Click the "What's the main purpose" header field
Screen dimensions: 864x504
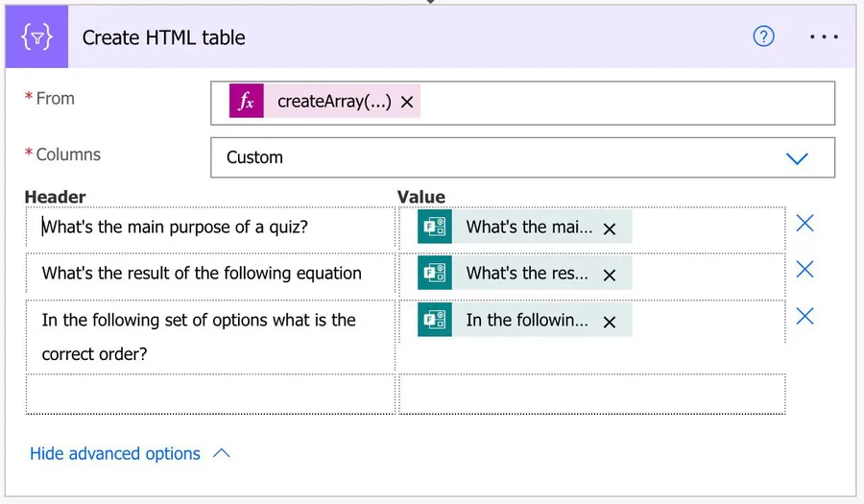pyautogui.click(x=209, y=228)
